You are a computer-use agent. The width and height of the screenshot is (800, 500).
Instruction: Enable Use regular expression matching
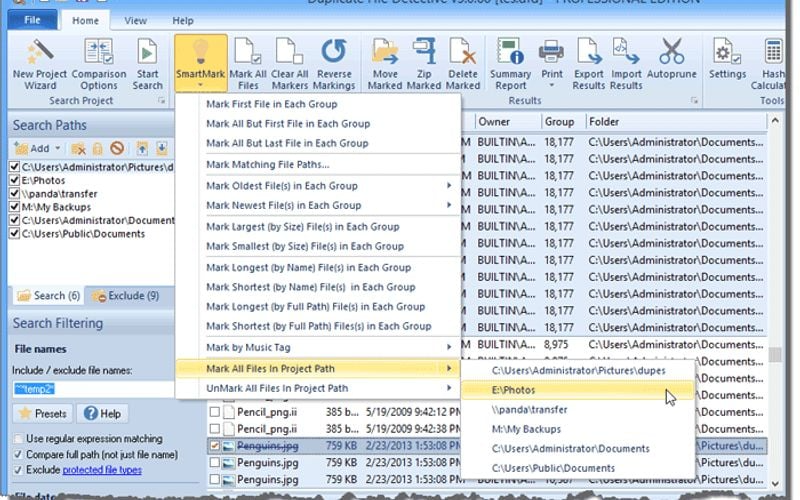pos(18,439)
